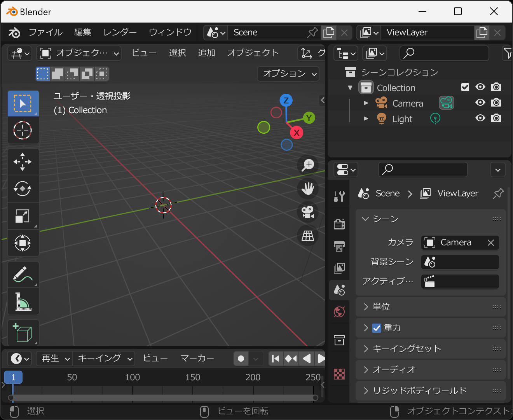The height and width of the screenshot is (420, 513).
Task: Select the extend selection mode icon
Action: (58, 73)
